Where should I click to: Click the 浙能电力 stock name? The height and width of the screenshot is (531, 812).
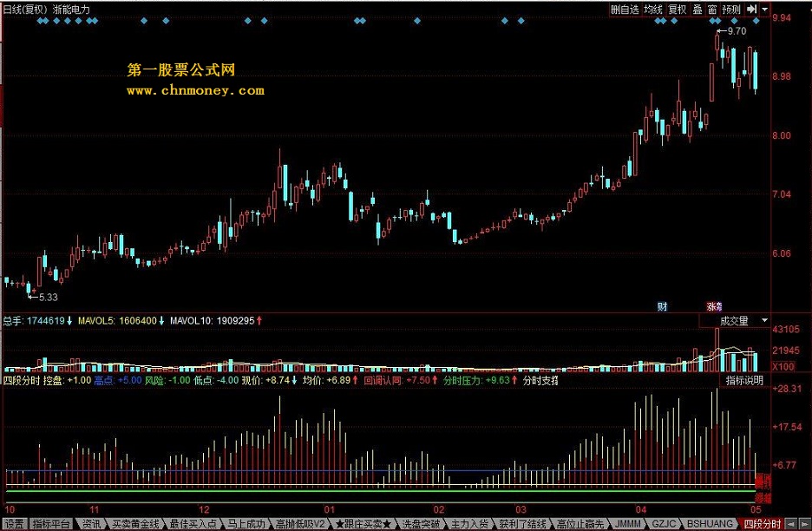pos(71,10)
